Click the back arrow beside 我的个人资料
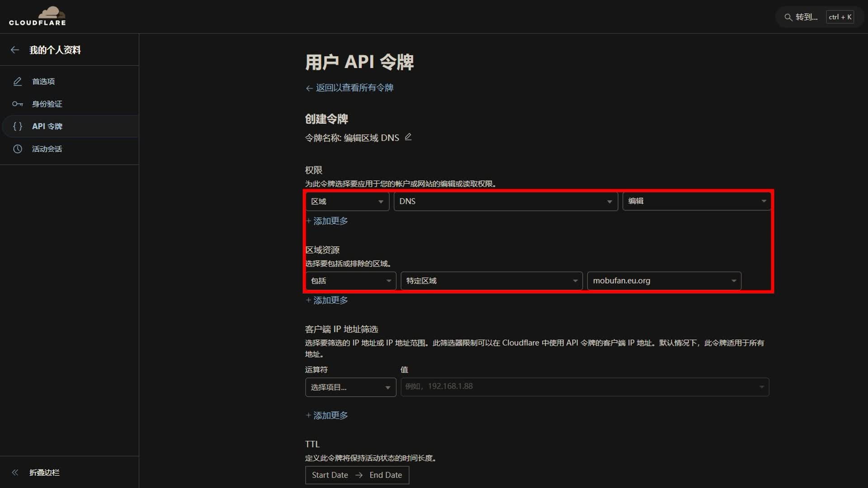This screenshot has height=488, width=868. [x=15, y=50]
